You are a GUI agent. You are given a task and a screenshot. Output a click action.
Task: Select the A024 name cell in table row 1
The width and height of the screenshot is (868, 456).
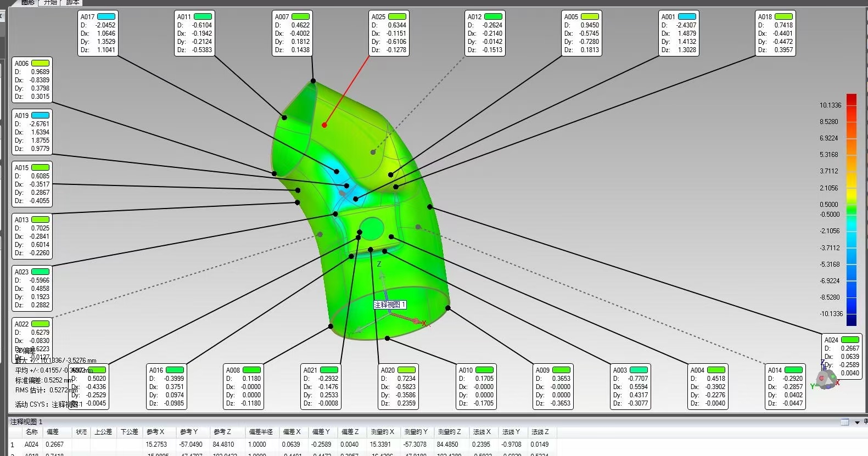[31, 444]
